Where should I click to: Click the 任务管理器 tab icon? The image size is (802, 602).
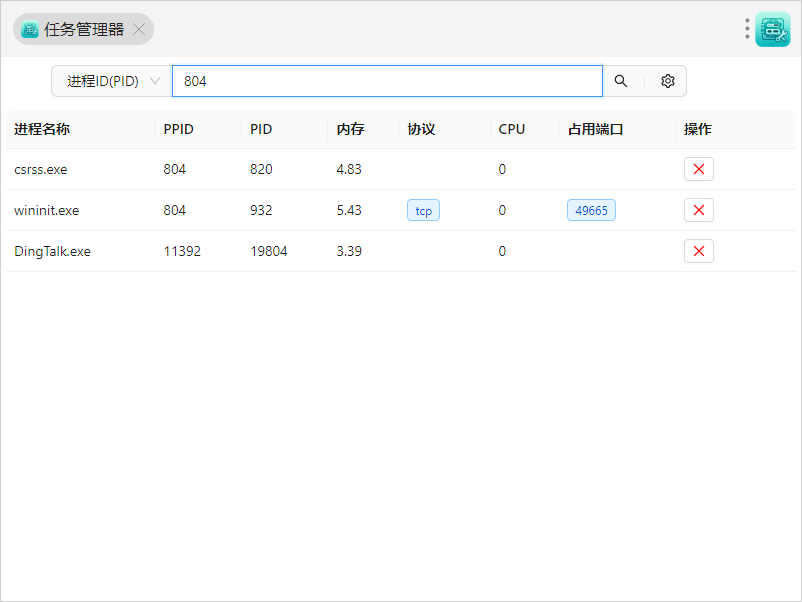[30, 29]
